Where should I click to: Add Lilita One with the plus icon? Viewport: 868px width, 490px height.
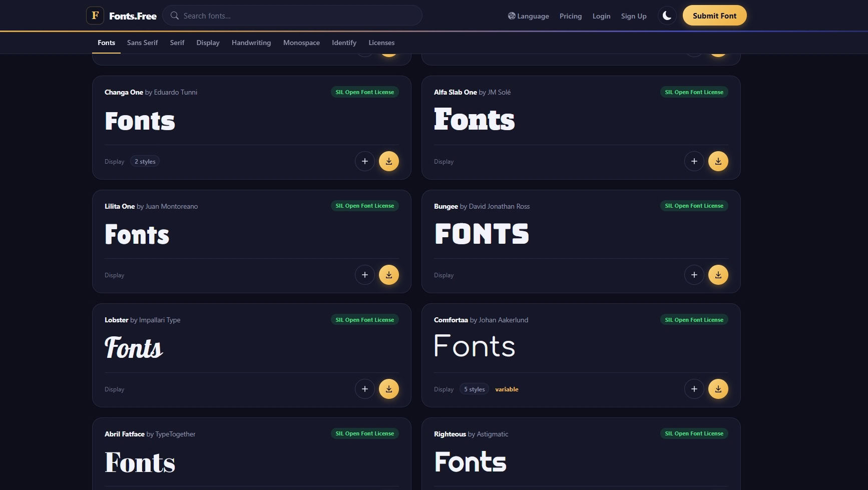click(x=365, y=275)
